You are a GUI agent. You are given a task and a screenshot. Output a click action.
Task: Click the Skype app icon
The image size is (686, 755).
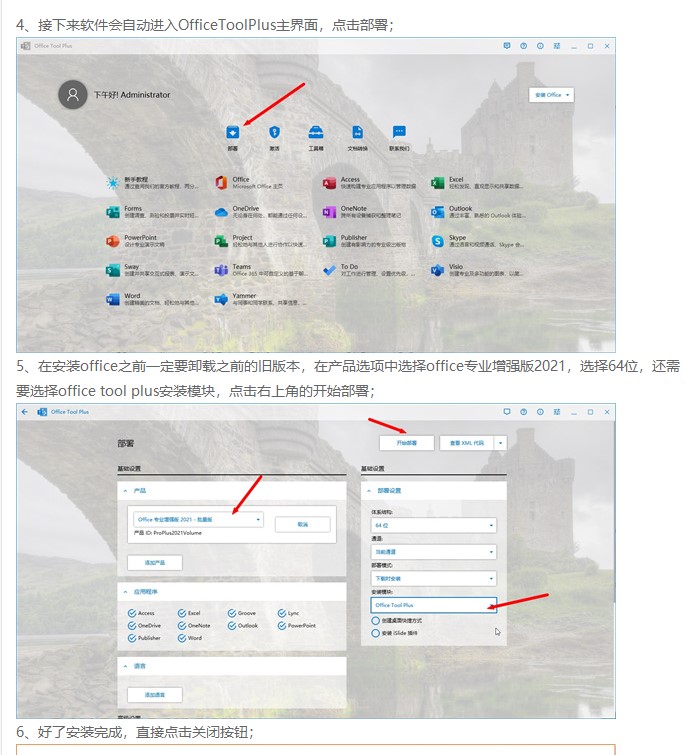click(438, 241)
